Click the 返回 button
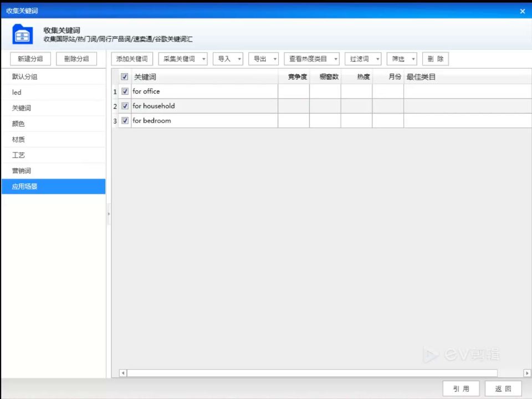This screenshot has height=399, width=532. tap(503, 388)
